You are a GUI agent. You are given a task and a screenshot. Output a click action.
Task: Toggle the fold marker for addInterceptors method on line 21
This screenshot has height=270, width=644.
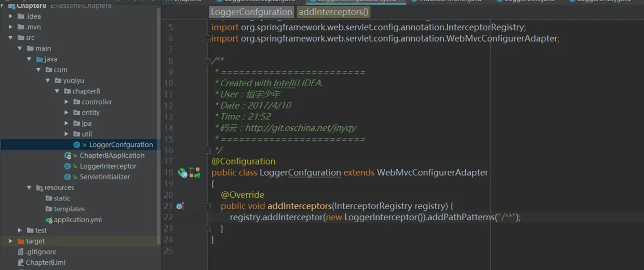pos(208,206)
